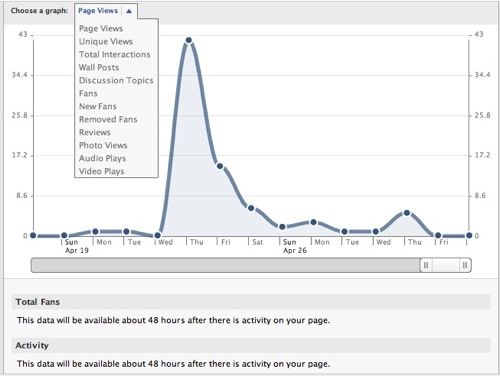Choose Audio Plays graph option

(102, 158)
